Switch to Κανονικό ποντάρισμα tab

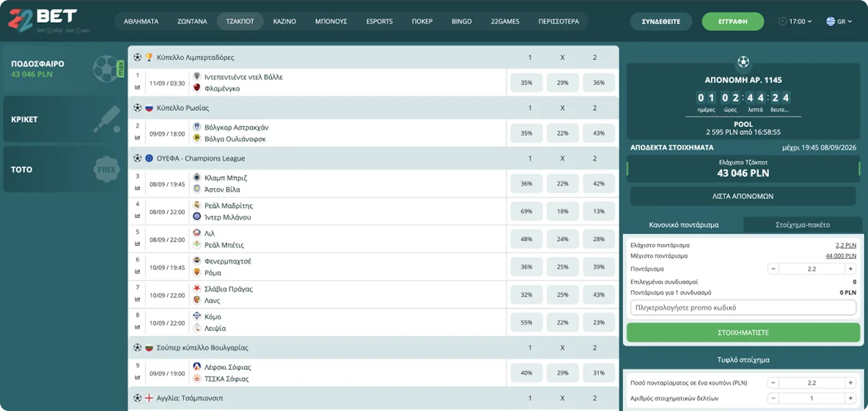point(684,225)
